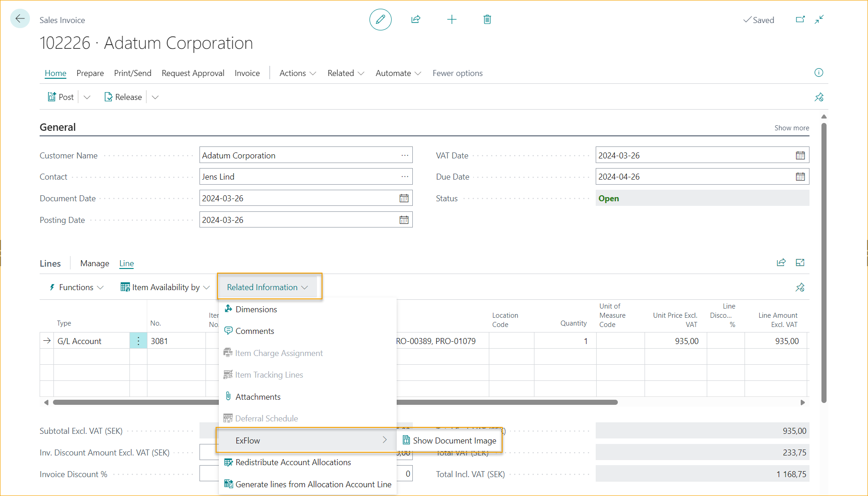Click the trash delete icon
This screenshot has height=496, width=868.
tap(487, 19)
